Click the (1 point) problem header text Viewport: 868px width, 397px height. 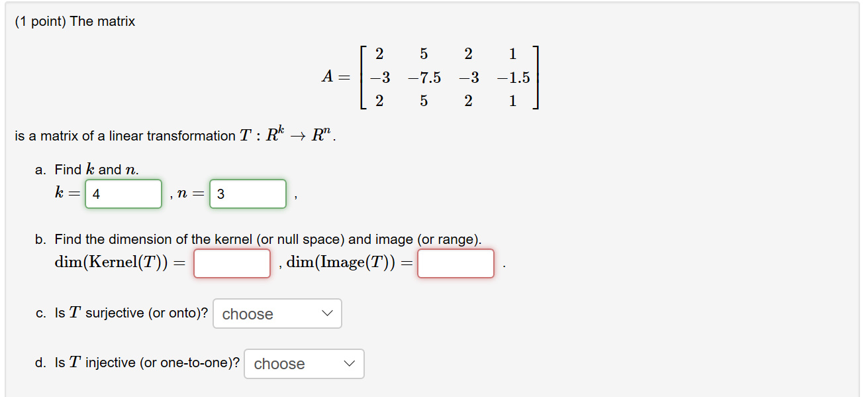click(x=75, y=21)
